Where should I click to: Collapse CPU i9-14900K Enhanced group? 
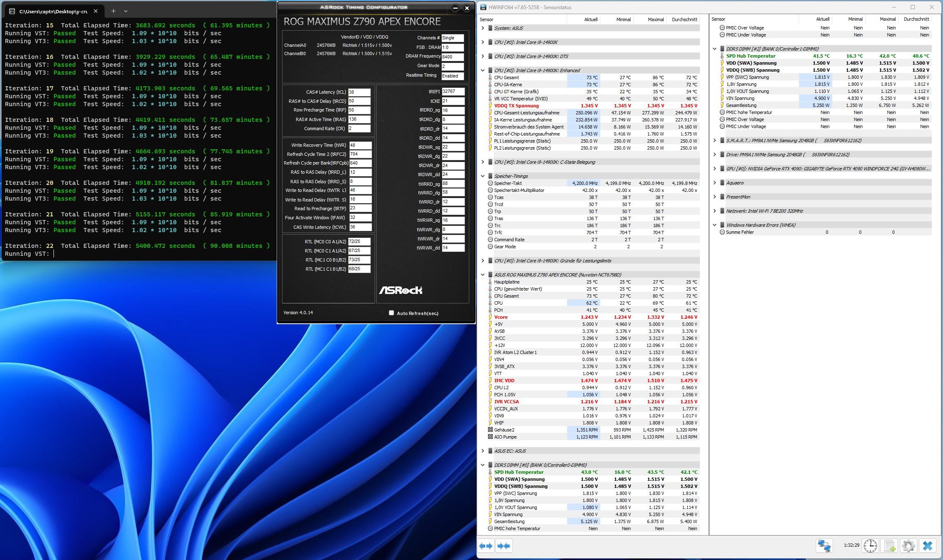point(482,70)
